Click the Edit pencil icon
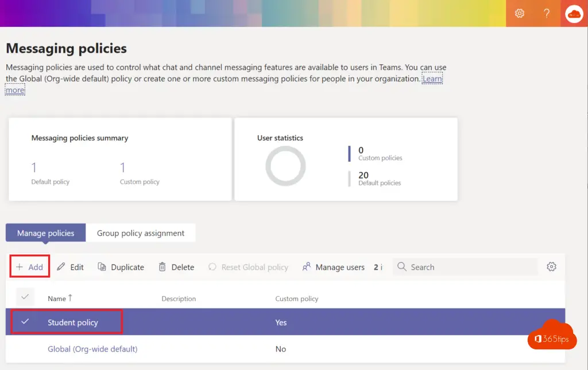The width and height of the screenshot is (588, 370). (61, 267)
